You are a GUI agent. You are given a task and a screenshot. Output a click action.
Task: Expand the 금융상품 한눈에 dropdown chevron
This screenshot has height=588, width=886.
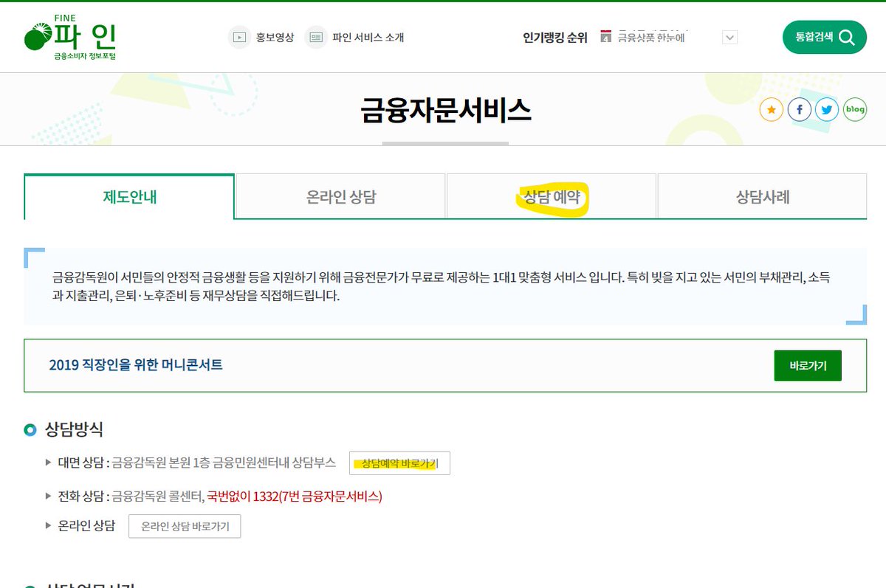pos(729,37)
